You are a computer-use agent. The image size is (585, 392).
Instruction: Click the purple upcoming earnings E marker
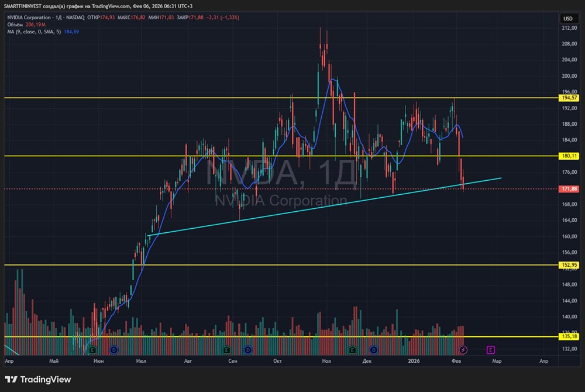[491, 350]
